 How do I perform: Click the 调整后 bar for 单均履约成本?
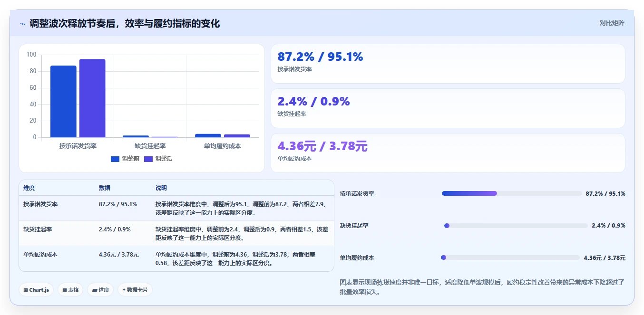click(x=237, y=136)
